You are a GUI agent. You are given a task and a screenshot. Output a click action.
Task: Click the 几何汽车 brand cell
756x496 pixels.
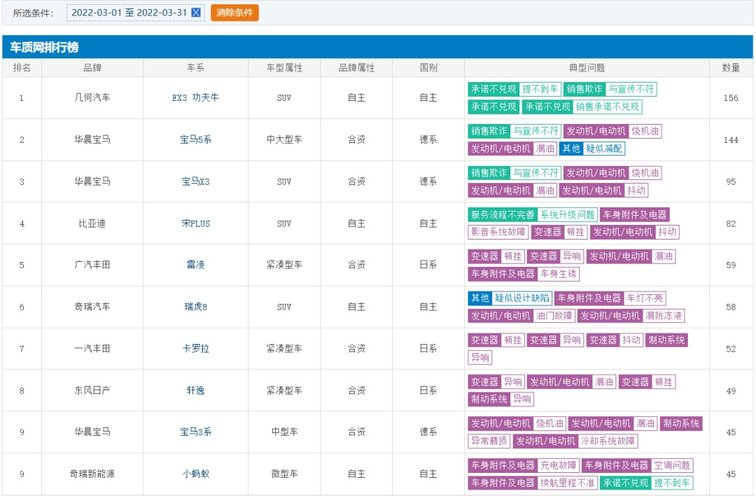tap(92, 97)
